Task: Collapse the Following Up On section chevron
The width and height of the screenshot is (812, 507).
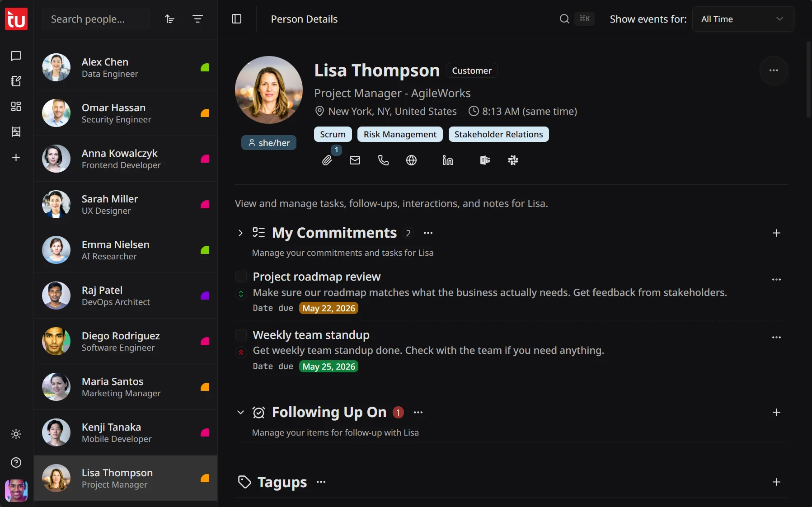Action: [240, 412]
